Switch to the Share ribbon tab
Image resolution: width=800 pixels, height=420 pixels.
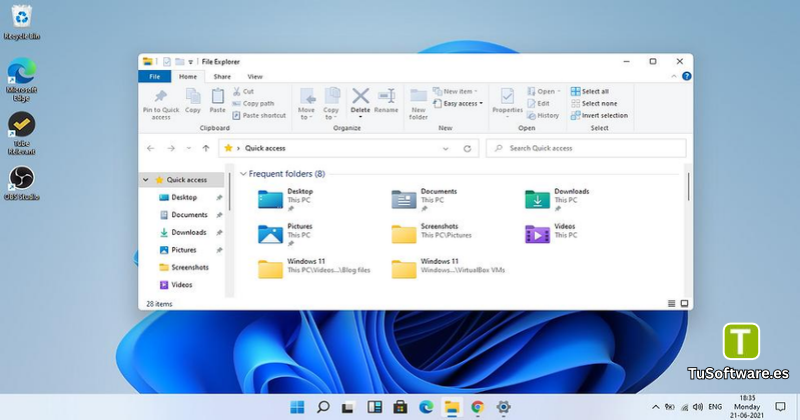(x=222, y=77)
